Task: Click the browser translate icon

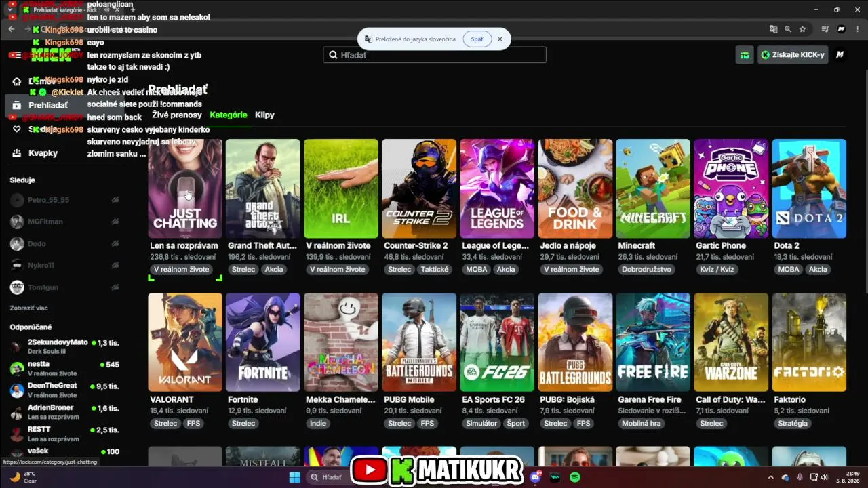Action: pyautogui.click(x=773, y=29)
